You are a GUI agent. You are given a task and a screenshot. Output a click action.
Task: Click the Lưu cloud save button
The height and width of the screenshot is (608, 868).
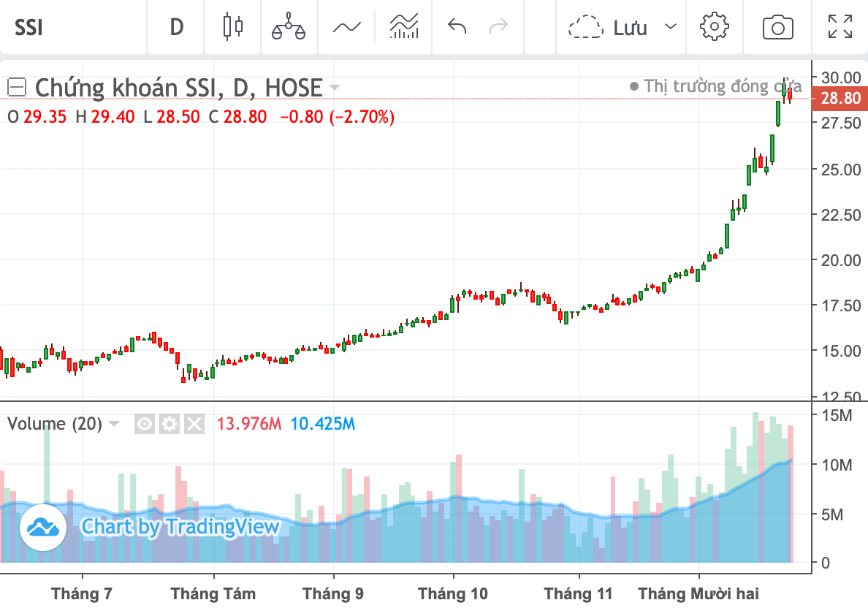point(608,26)
